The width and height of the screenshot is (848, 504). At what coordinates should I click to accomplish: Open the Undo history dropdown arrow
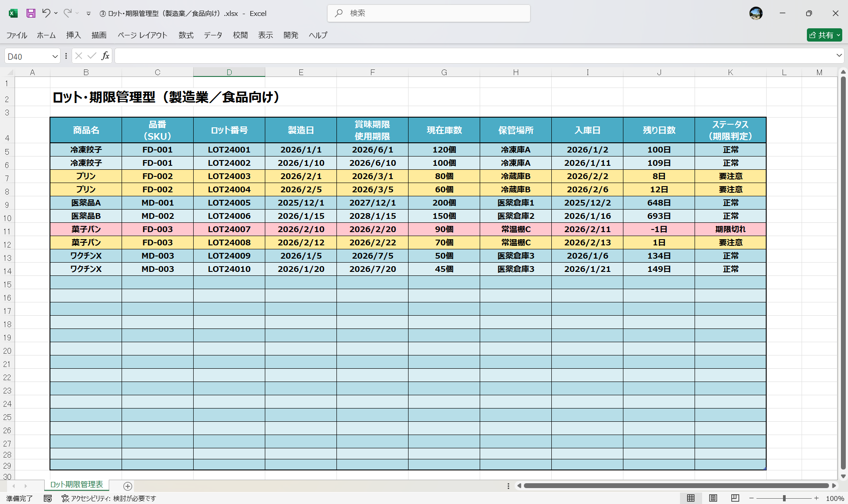click(x=56, y=13)
